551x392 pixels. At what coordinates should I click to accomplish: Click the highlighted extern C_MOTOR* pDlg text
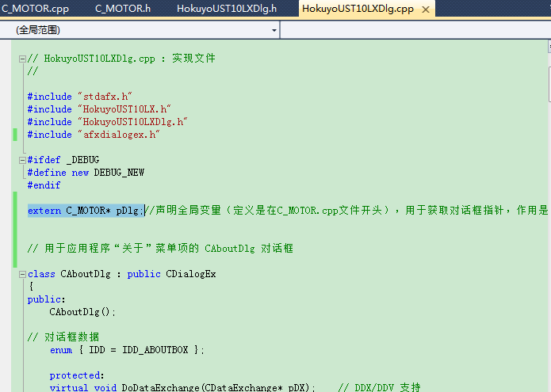pyautogui.click(x=85, y=211)
